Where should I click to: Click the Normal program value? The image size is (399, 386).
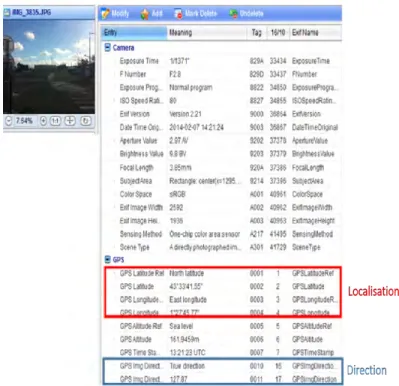click(x=191, y=87)
